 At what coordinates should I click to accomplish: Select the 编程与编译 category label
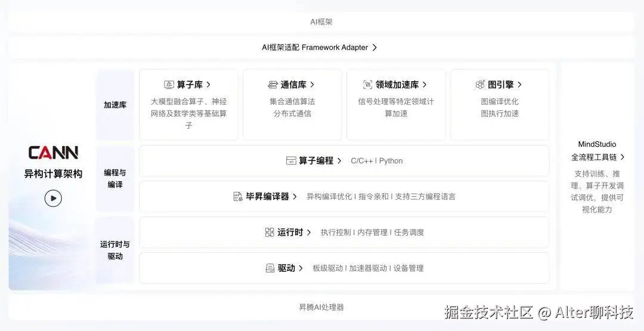click(115, 179)
